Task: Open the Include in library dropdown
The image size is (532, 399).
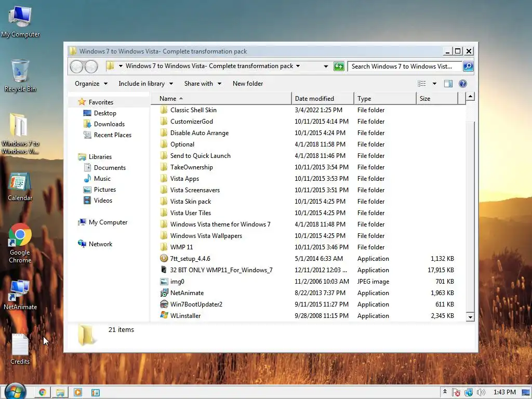Action: [145, 84]
